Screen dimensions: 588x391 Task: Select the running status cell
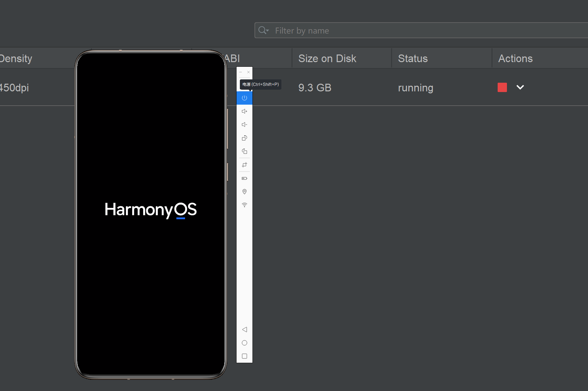click(416, 88)
